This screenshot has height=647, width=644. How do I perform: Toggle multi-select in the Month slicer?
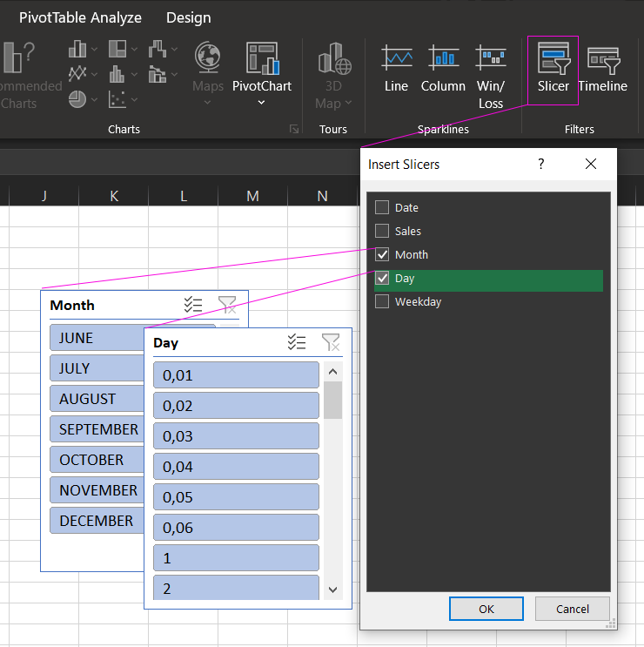(x=193, y=305)
